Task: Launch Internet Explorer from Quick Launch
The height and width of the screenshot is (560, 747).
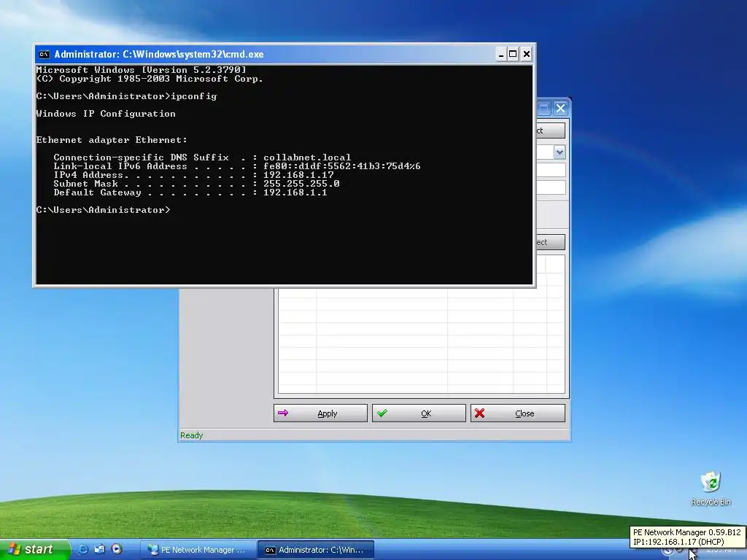Action: [83, 549]
